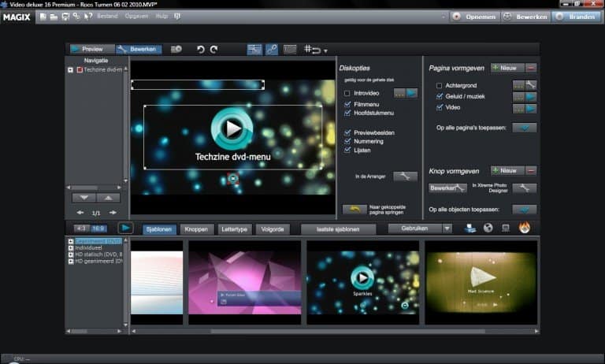Click the Xtreme Photo Designer wrench button

coord(524,188)
